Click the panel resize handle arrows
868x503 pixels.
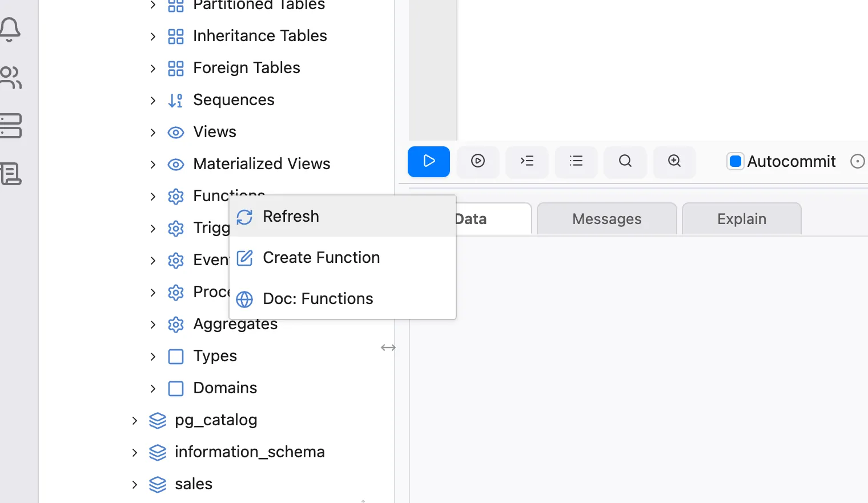pyautogui.click(x=388, y=348)
